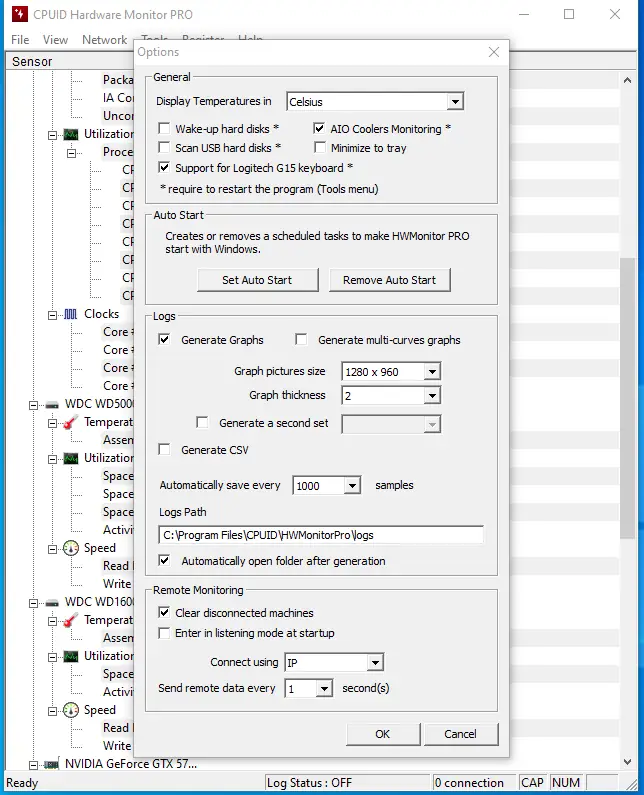This screenshot has width=644, height=795.
Task: Click Utilization icon under WDC WD500 drive
Action: 71,458
